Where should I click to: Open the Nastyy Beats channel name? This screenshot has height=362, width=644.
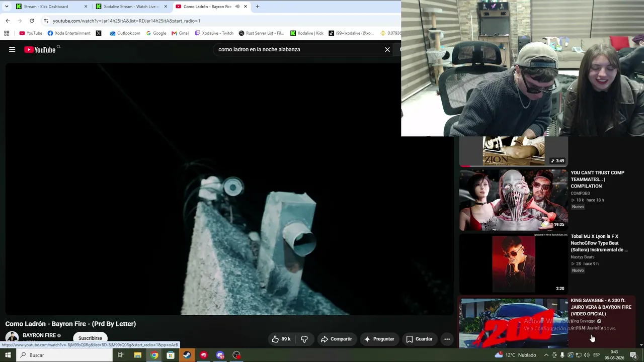click(582, 257)
